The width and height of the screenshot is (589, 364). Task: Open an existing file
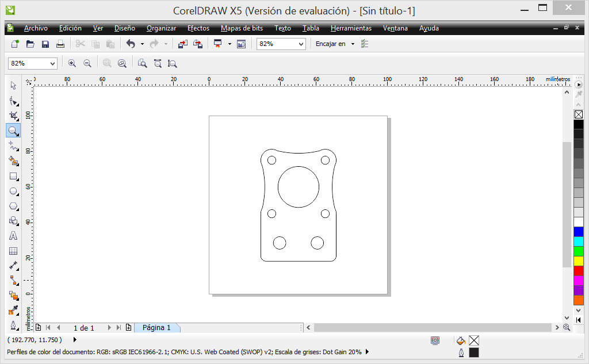30,44
